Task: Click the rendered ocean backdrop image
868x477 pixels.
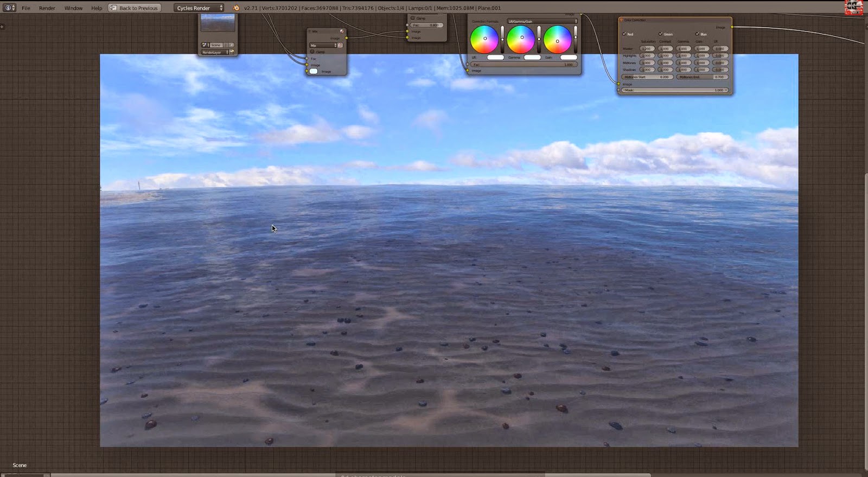Action: tap(449, 250)
